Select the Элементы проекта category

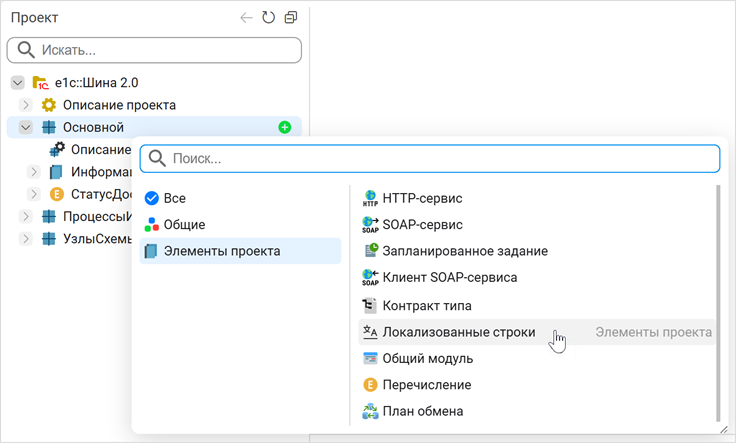240,251
